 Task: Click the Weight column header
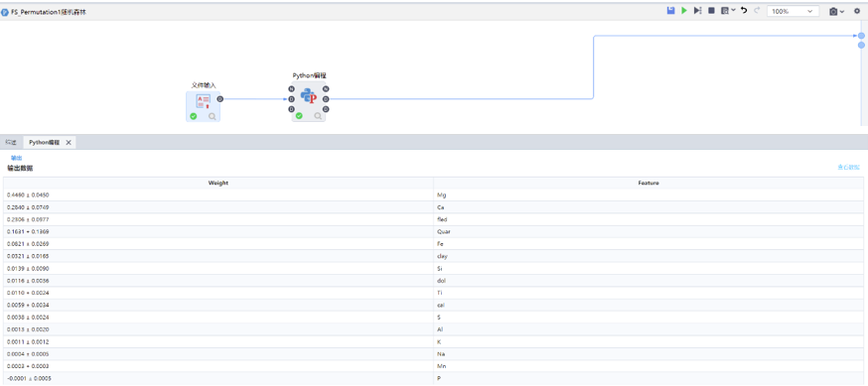tap(218, 183)
